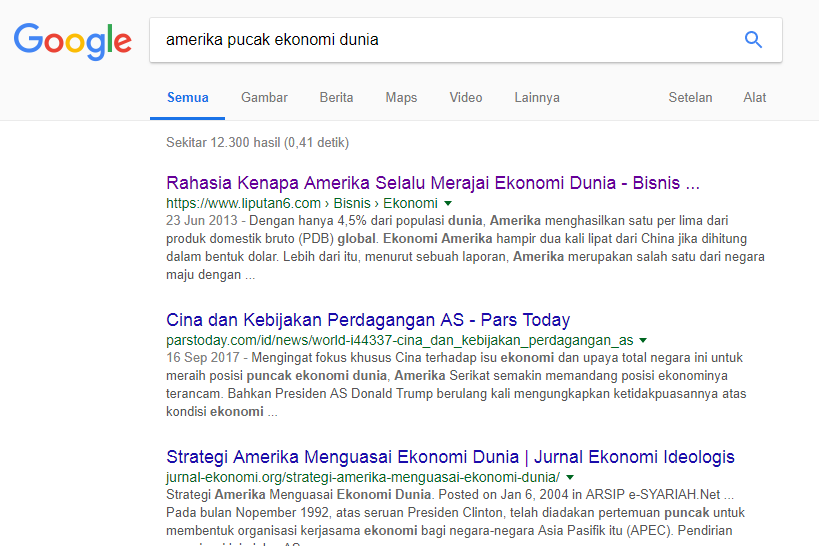Image resolution: width=819 pixels, height=546 pixels.
Task: Expand the dropdown arrow beside the jurnal-ekonomi.org URL
Action: (x=570, y=477)
